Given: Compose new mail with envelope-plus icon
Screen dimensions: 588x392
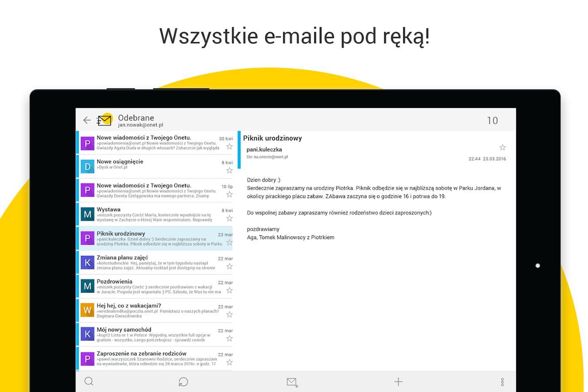Looking at the screenshot, I should [x=292, y=382].
